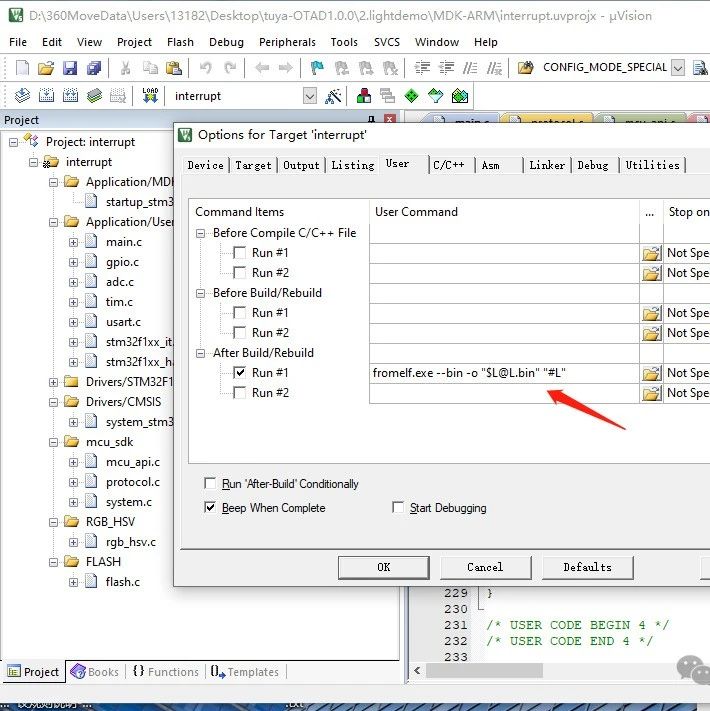This screenshot has width=710, height=711.
Task: Toggle Start Debugging checkbox
Action: click(398, 507)
